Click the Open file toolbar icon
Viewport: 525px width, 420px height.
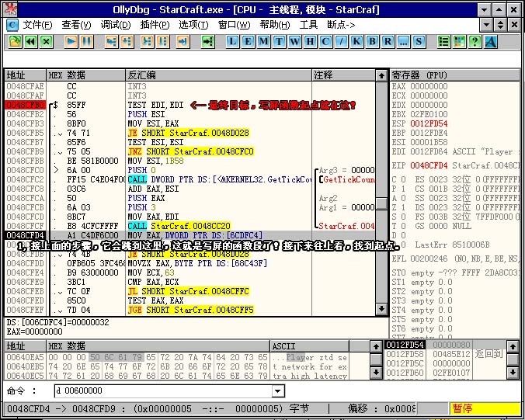click(x=15, y=42)
